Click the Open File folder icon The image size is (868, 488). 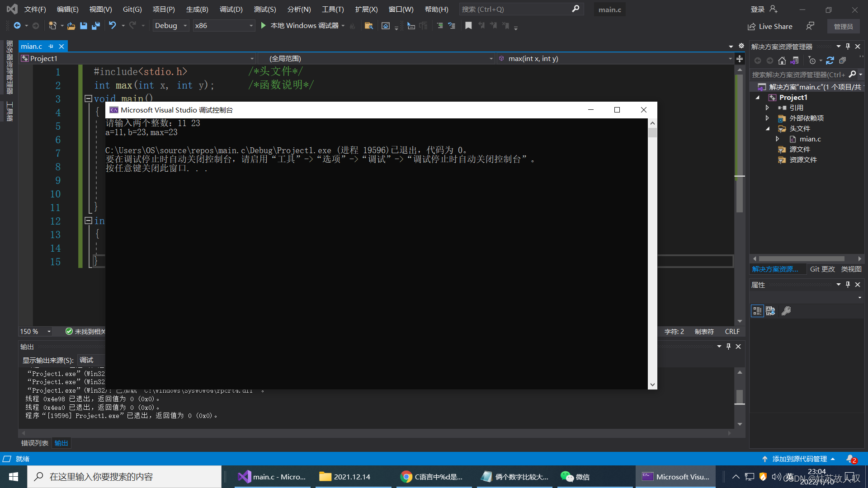click(71, 26)
